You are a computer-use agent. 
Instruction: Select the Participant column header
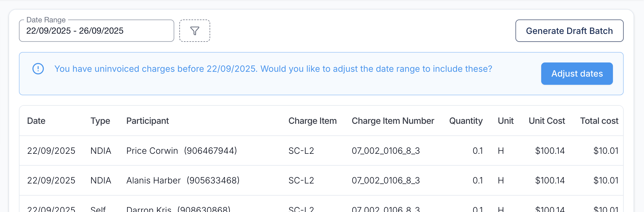147,121
